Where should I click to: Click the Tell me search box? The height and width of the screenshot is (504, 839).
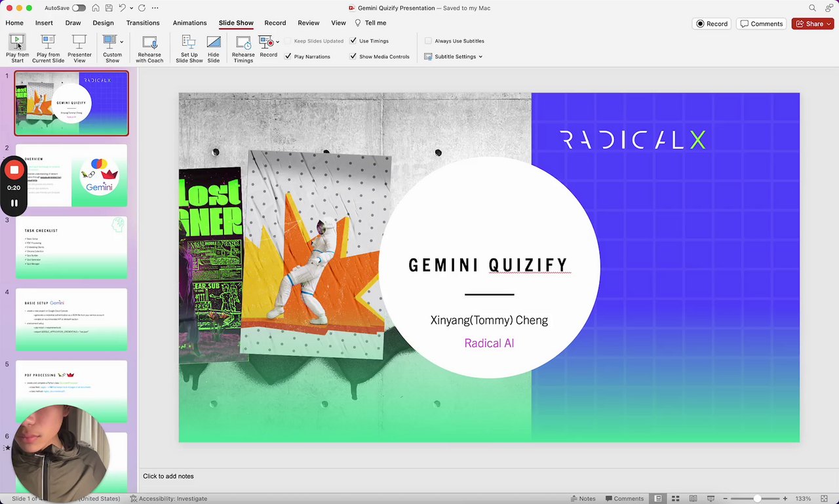point(370,23)
